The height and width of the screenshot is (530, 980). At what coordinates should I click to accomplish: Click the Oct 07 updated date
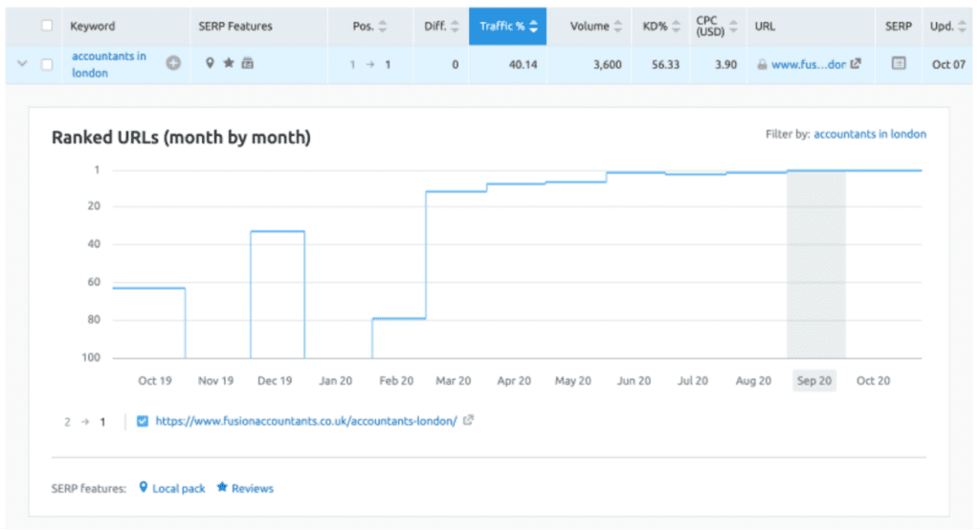(948, 64)
